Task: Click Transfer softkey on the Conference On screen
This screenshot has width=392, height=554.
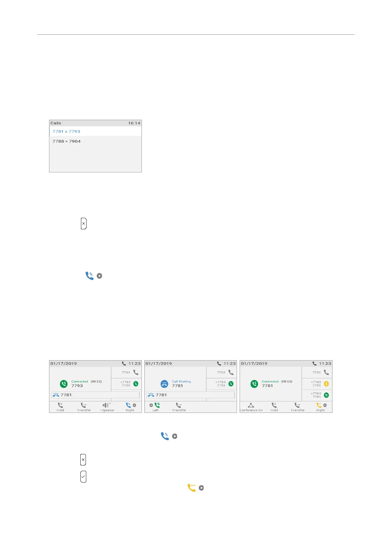Action: click(x=298, y=407)
